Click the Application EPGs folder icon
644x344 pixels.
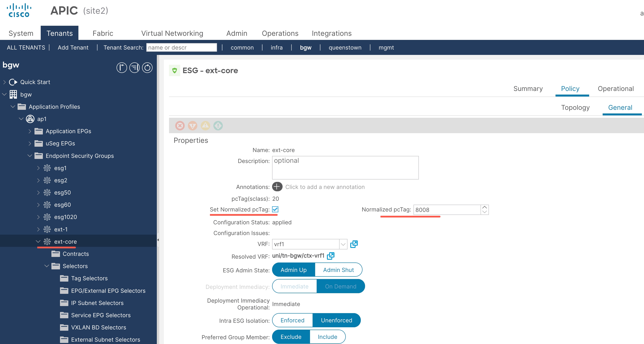tap(39, 131)
